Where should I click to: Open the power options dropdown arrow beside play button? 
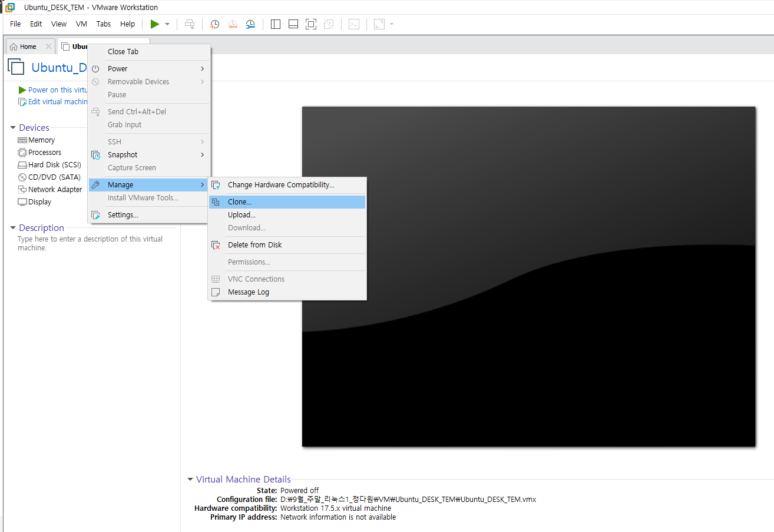[167, 24]
